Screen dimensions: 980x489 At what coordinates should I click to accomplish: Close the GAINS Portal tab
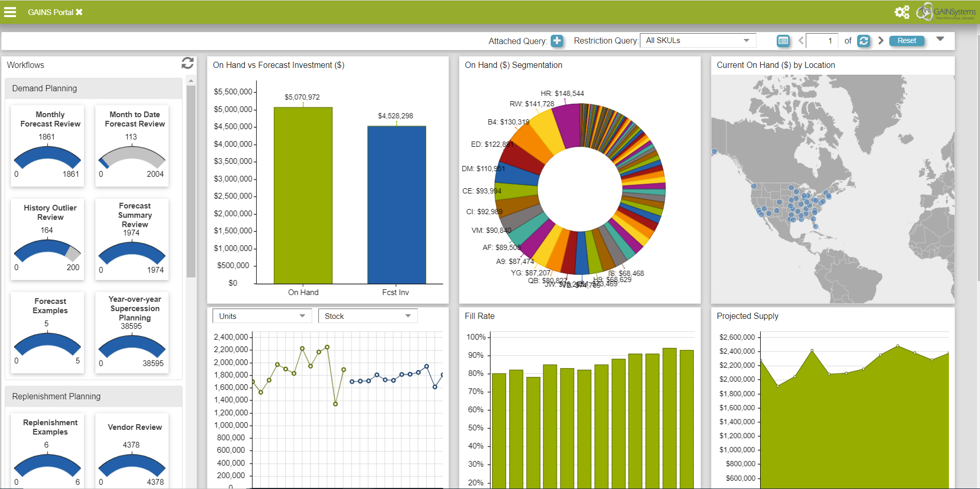[x=79, y=12]
